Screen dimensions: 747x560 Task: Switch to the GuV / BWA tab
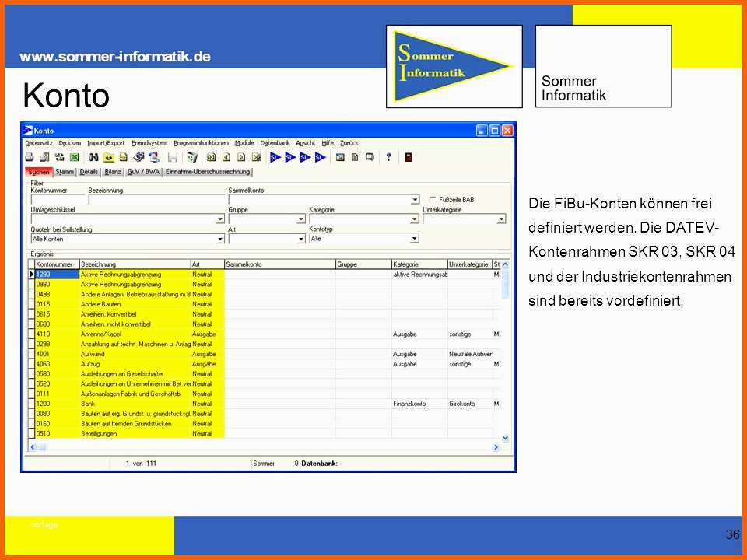click(144, 172)
